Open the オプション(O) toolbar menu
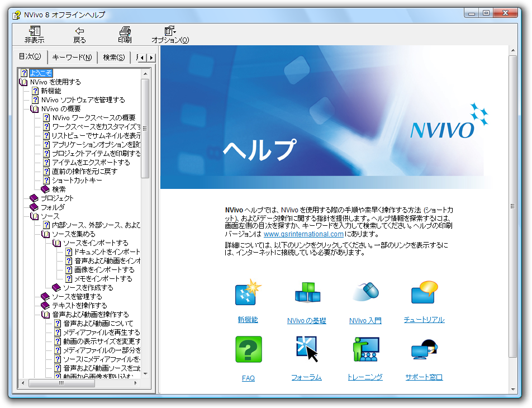Screen dimensions: 532x408 [170, 35]
